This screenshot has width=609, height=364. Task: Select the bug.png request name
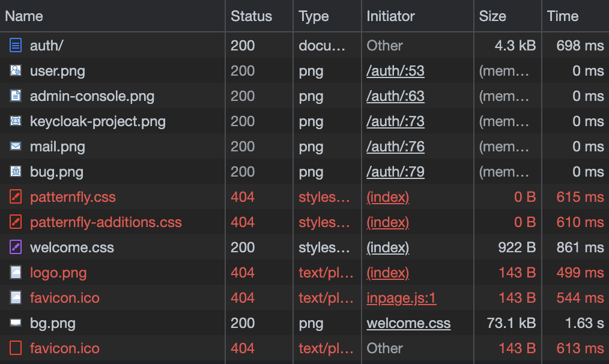(x=56, y=172)
